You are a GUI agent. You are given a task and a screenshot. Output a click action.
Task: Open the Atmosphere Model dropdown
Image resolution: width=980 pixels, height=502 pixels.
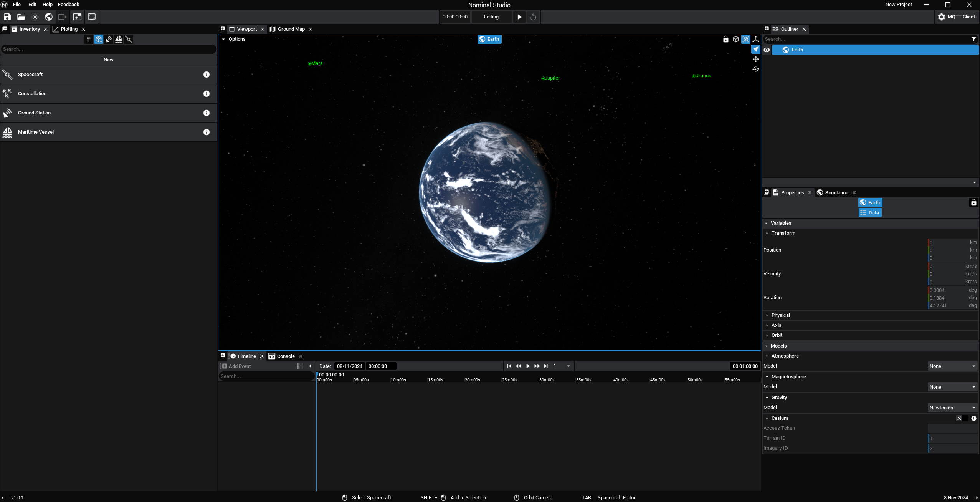pyautogui.click(x=952, y=366)
